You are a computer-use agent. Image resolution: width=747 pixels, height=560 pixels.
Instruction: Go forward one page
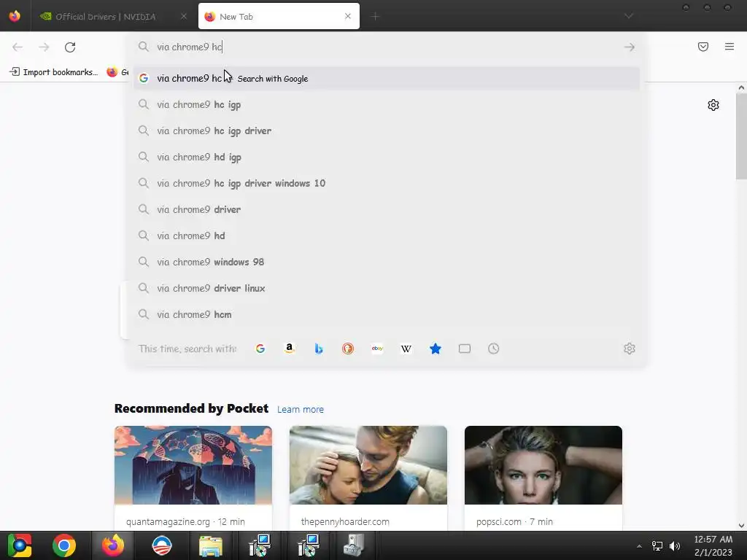pos(44,47)
